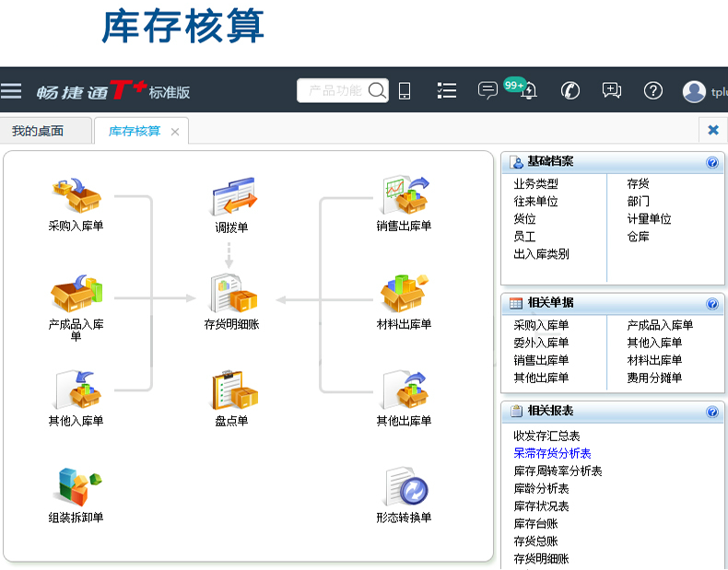
Task: Open 库龄分析表 report
Action: click(541, 489)
